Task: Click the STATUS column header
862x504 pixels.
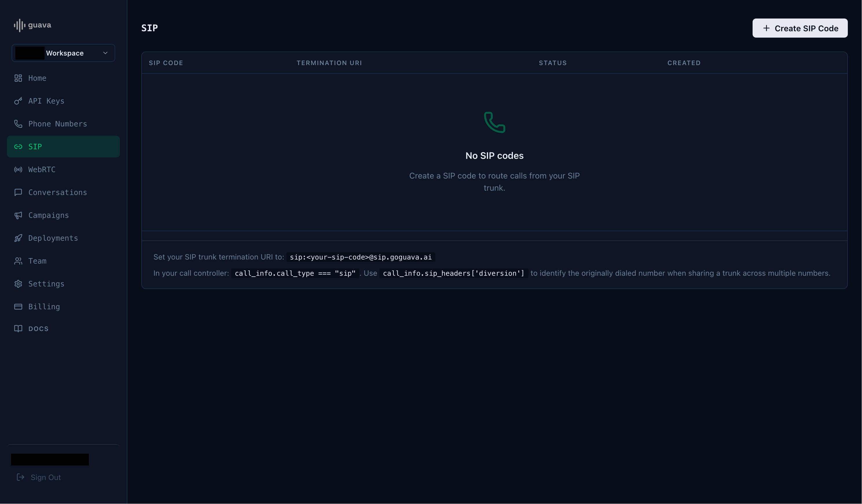Action: pyautogui.click(x=553, y=63)
